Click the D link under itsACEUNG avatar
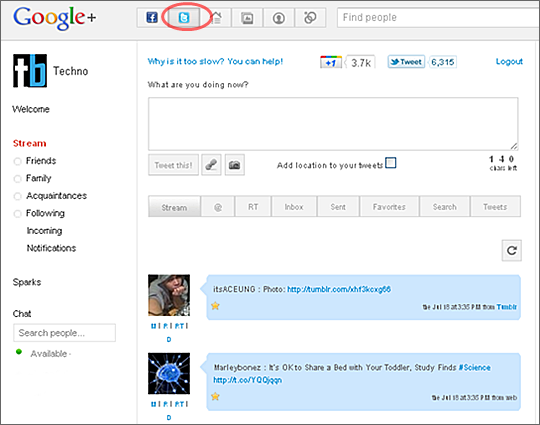Image resolution: width=540 pixels, height=425 pixels. pos(169,340)
